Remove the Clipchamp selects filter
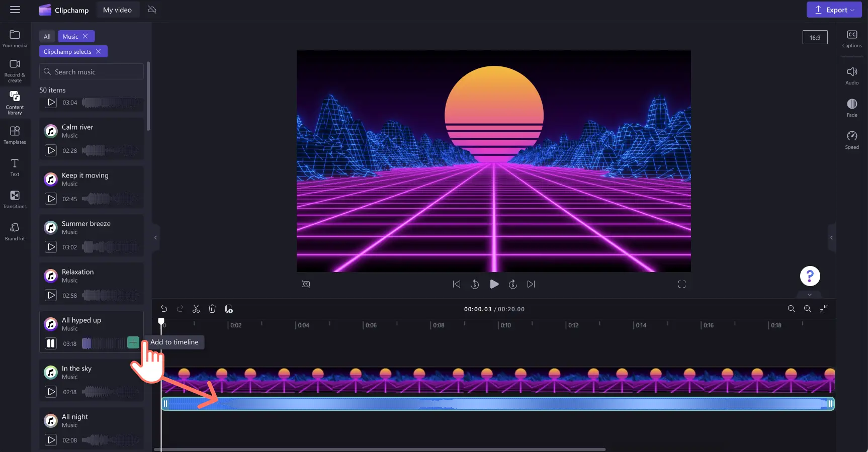Screen dimensions: 868x452 pos(99,51)
